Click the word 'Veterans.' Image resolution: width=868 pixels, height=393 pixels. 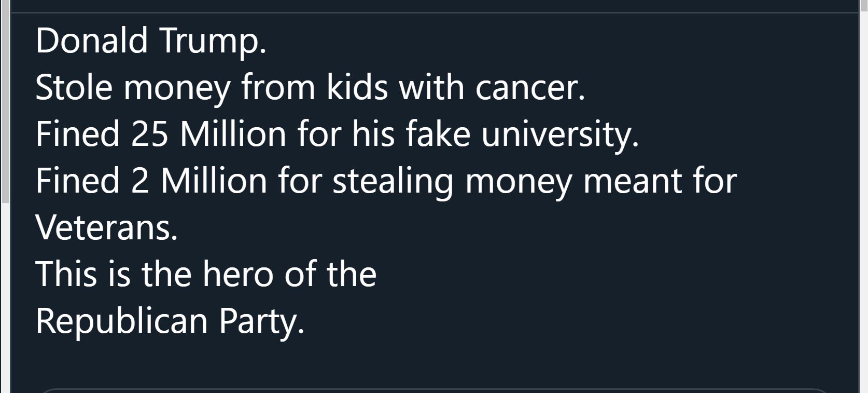[107, 228]
